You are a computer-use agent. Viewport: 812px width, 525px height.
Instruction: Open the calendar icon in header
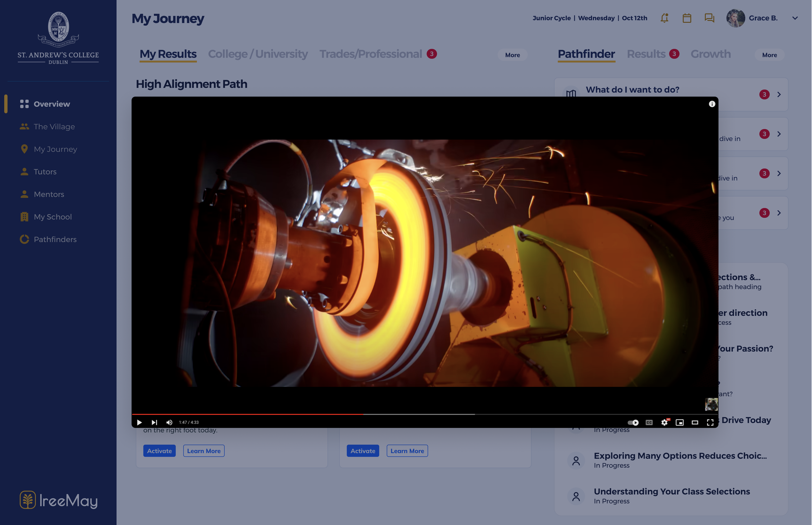(687, 18)
